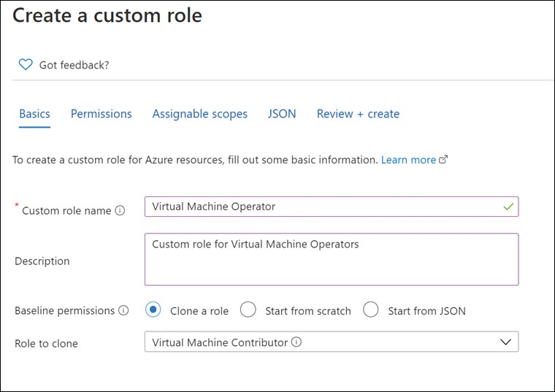Viewport: 555px width, 392px height.
Task: Click the dropdown chevron arrow in Role to clone
Action: pyautogui.click(x=505, y=342)
